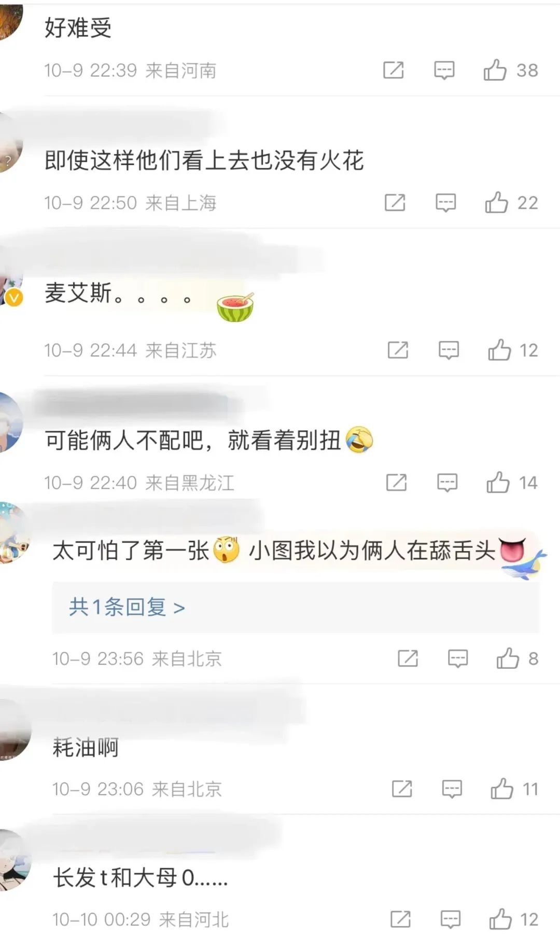The image size is (560, 937).
Task: Like the 麦艾斯 comment with 12 likes
Action: tap(500, 350)
